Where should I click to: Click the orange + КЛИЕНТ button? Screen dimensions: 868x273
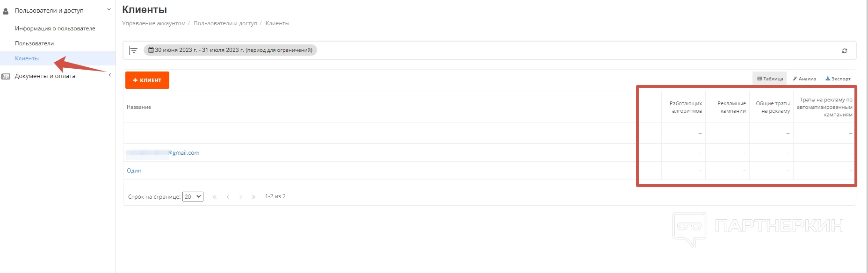tap(147, 80)
